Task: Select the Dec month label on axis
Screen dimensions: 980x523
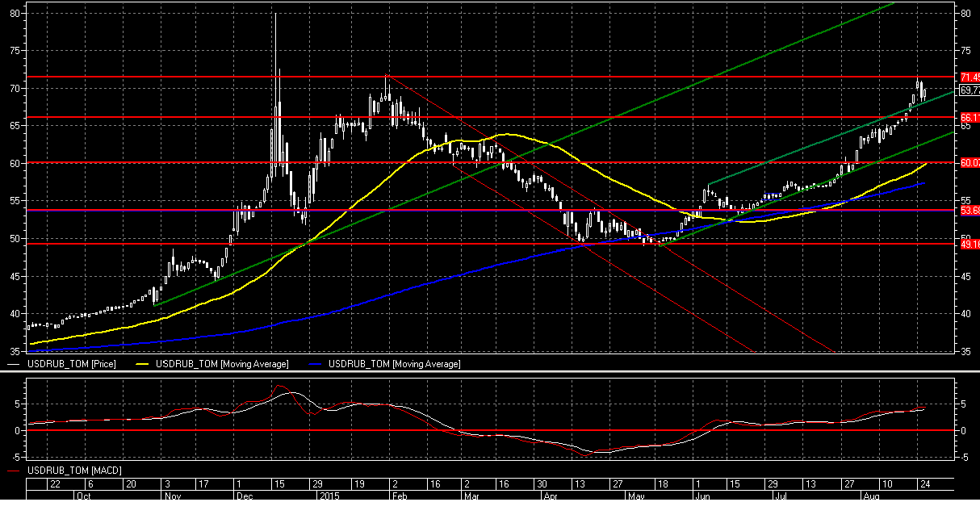Action: 242,495
